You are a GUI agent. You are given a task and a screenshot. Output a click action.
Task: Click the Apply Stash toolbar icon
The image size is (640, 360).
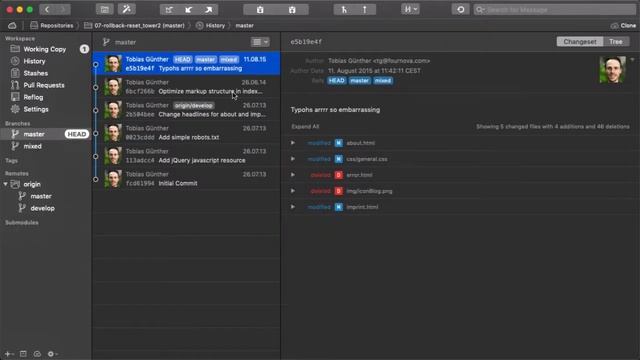292,9
